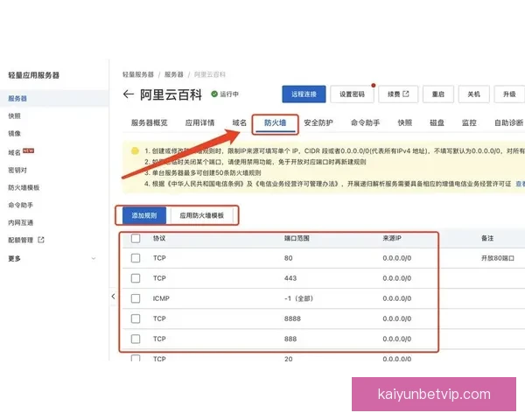Viewport: 525px width, 420px height.
Task: Open the 磁盘 tab
Action: point(437,122)
